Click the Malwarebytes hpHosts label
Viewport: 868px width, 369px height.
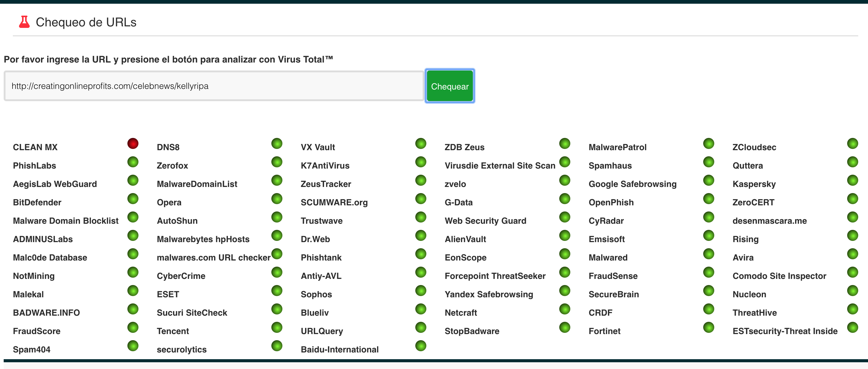(203, 239)
